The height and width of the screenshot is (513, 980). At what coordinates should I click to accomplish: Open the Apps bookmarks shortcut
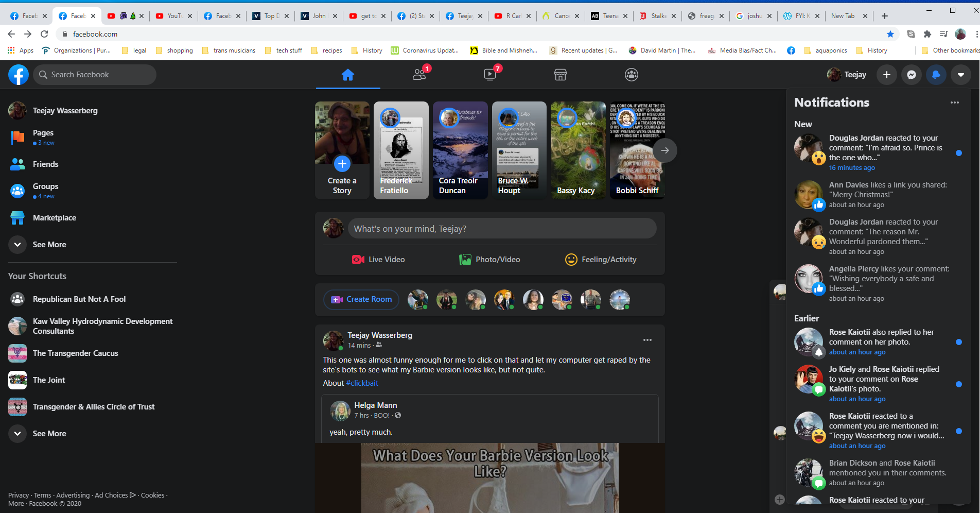point(21,50)
